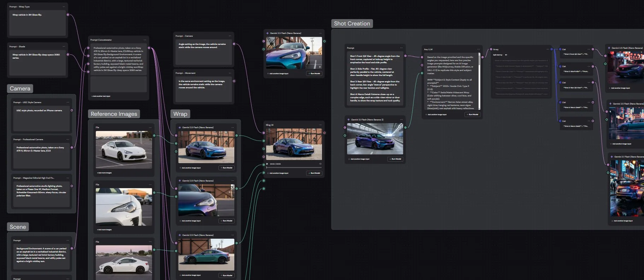This screenshot has height=280, width=644.
Task: Select the Shot Creation group label
Action: pos(352,24)
